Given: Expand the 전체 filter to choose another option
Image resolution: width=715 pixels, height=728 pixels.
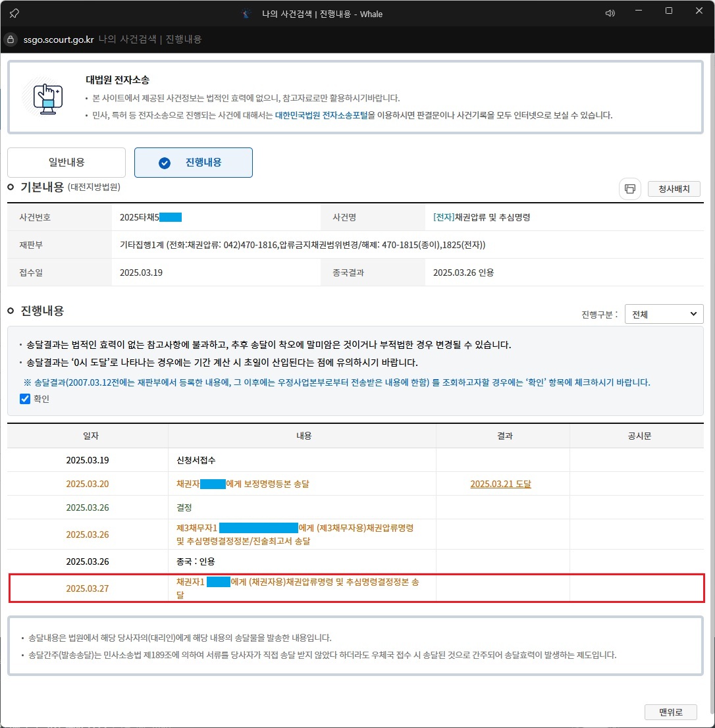Looking at the screenshot, I should click(664, 314).
